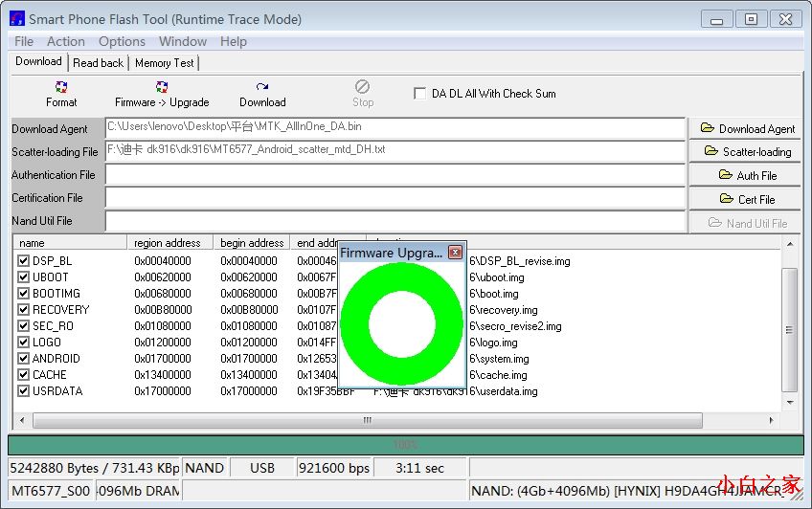The height and width of the screenshot is (509, 812).
Task: Click the Authentication File field
Action: pos(395,174)
